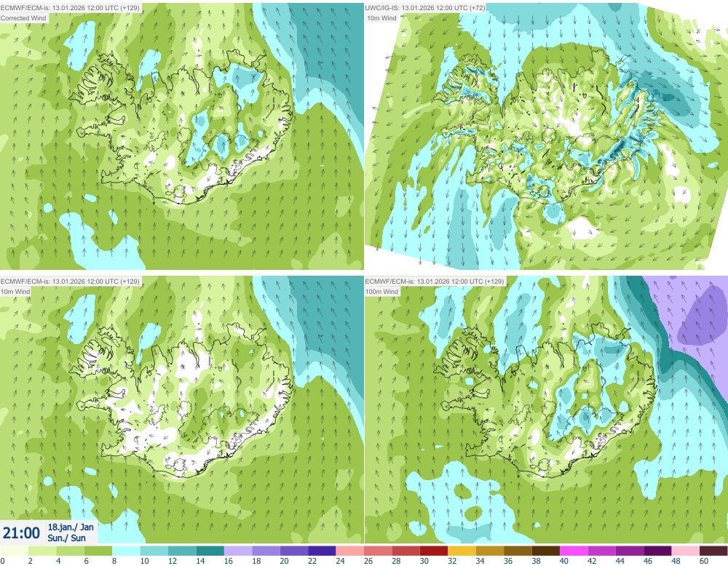Click the ECMWF/ECM-is title above '100m Wind'
Image resolution: width=728 pixels, height=566 pixels.
pos(434,281)
